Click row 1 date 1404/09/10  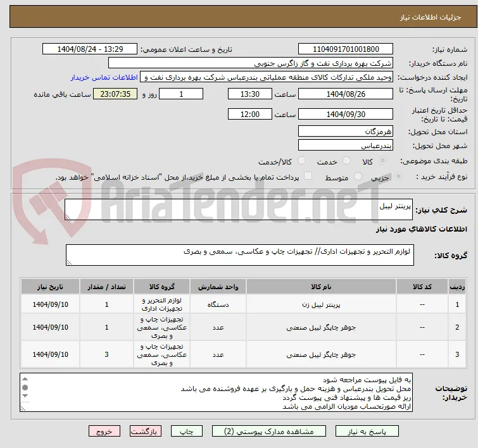[50, 304]
